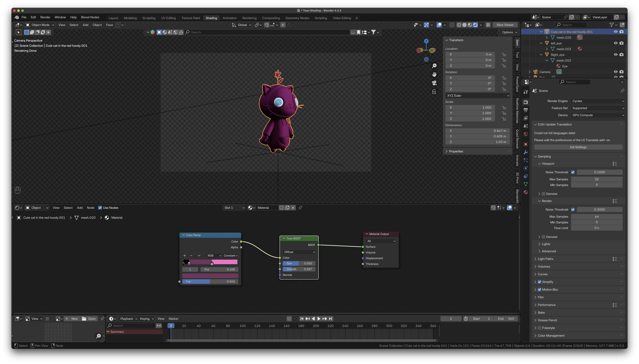This screenshot has width=639, height=364.
Task: Jump to the first frame of timeline
Action: coord(302,319)
